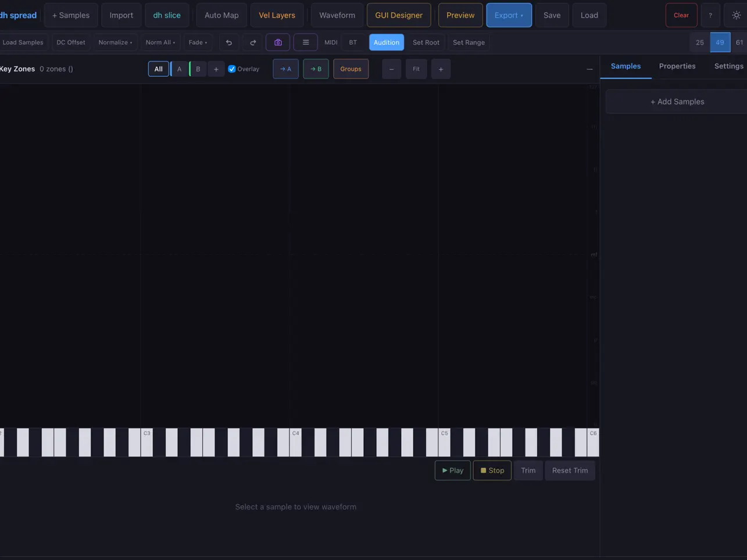Screen dimensions: 747x560
Task: Switch to the Samples tab
Action: (626, 66)
